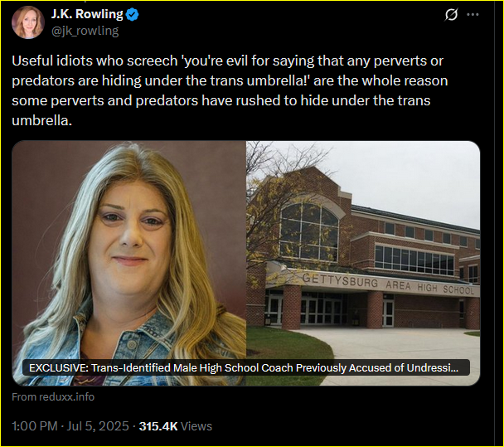
Task: Click the 'Views' label
Action: pyautogui.click(x=196, y=426)
